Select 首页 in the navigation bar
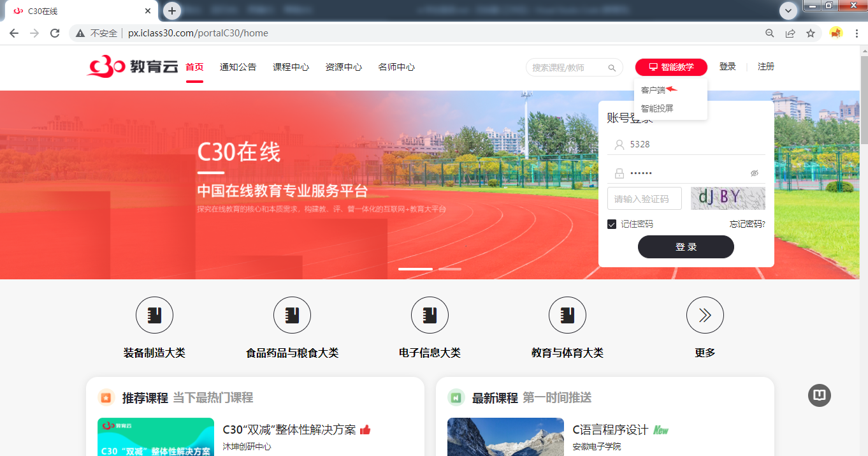Image resolution: width=868 pixels, height=456 pixels. (x=194, y=67)
